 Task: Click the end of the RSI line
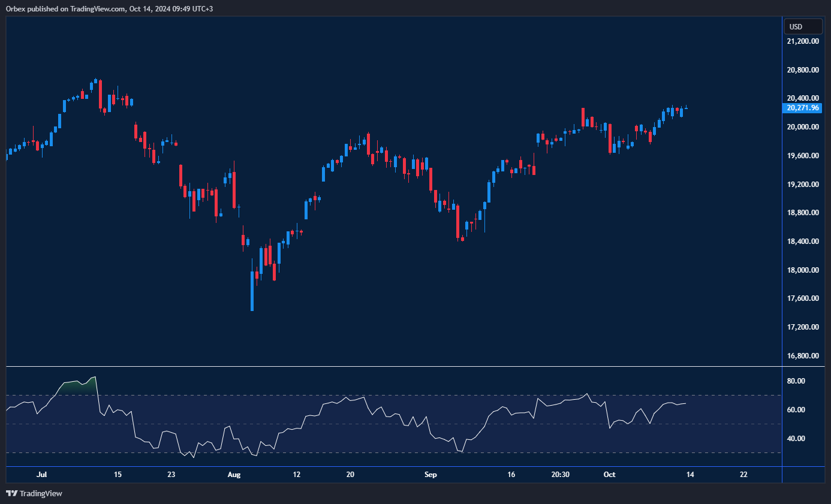686,403
